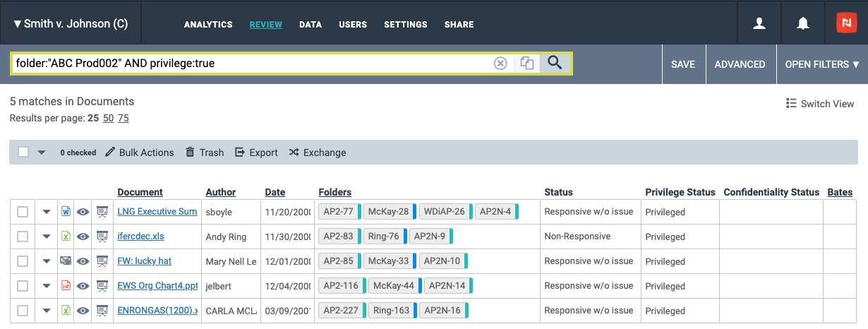
Task: Open the Smith v. Johnson (C) case dropdown
Action: point(71,23)
